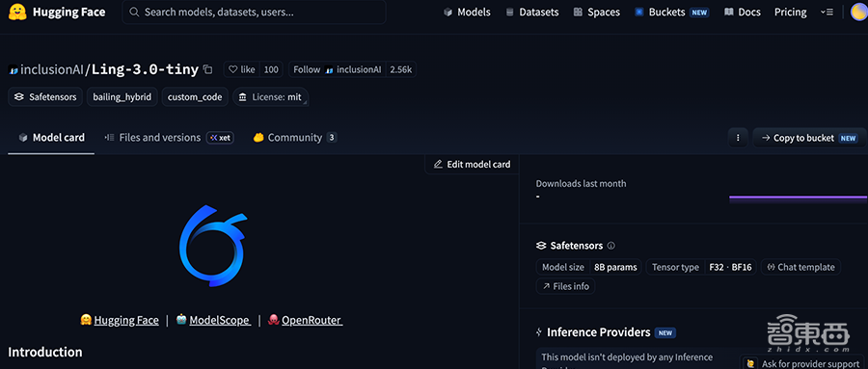868x369 pixels.
Task: Open Files info button
Action: click(x=566, y=286)
